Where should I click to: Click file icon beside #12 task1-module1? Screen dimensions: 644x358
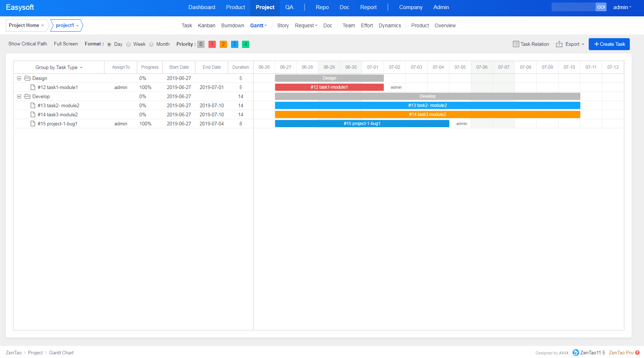pos(33,87)
